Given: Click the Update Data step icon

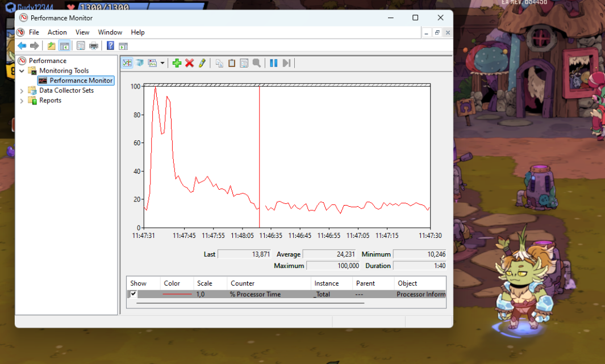Looking at the screenshot, I should 286,63.
